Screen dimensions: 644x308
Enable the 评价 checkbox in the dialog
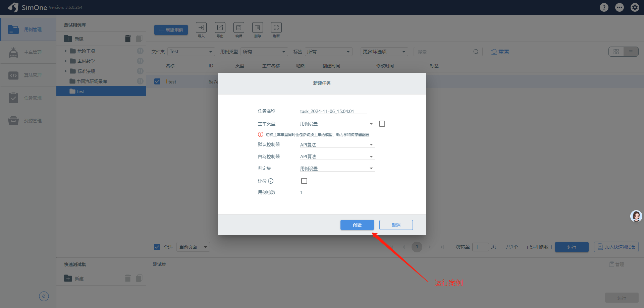pos(304,181)
